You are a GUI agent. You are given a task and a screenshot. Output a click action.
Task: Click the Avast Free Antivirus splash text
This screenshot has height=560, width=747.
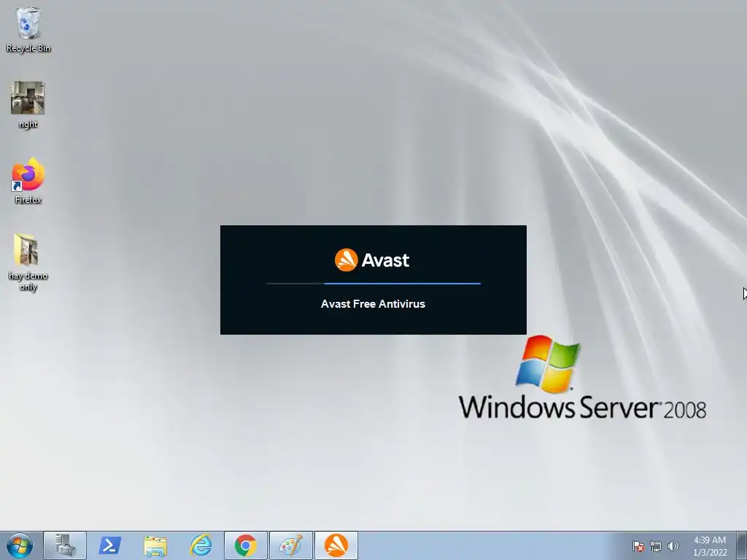coord(373,304)
